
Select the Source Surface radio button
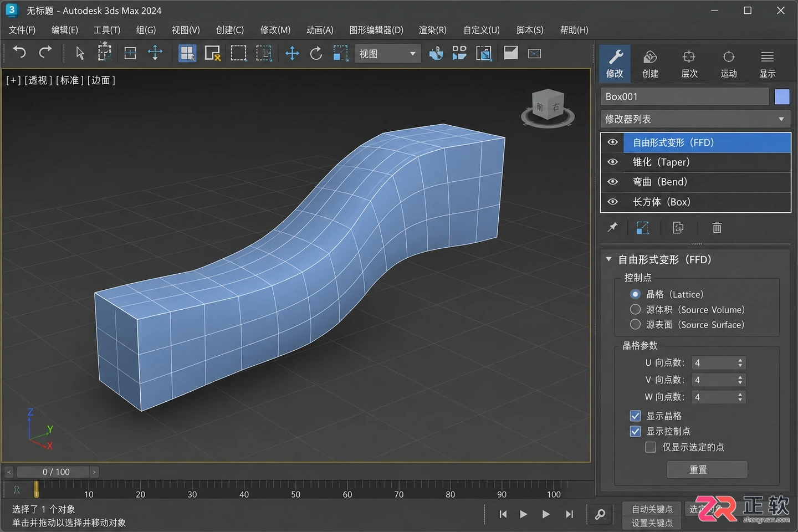tap(636, 324)
